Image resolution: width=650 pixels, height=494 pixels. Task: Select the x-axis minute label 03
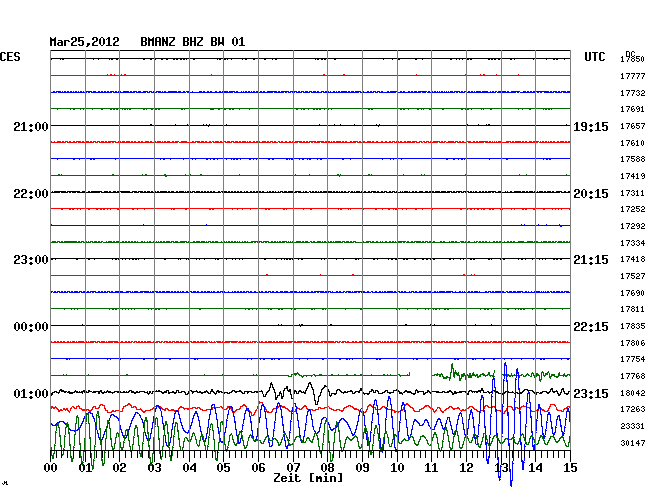tap(155, 468)
